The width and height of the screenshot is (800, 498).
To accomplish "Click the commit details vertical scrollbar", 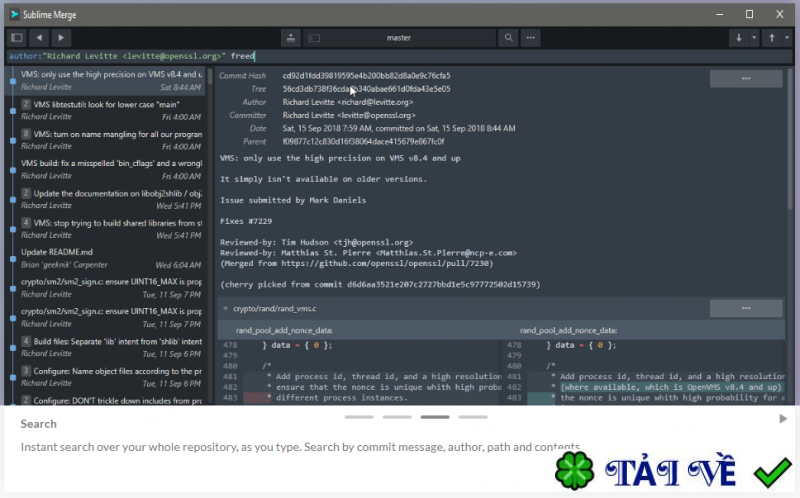I will pos(790,139).
